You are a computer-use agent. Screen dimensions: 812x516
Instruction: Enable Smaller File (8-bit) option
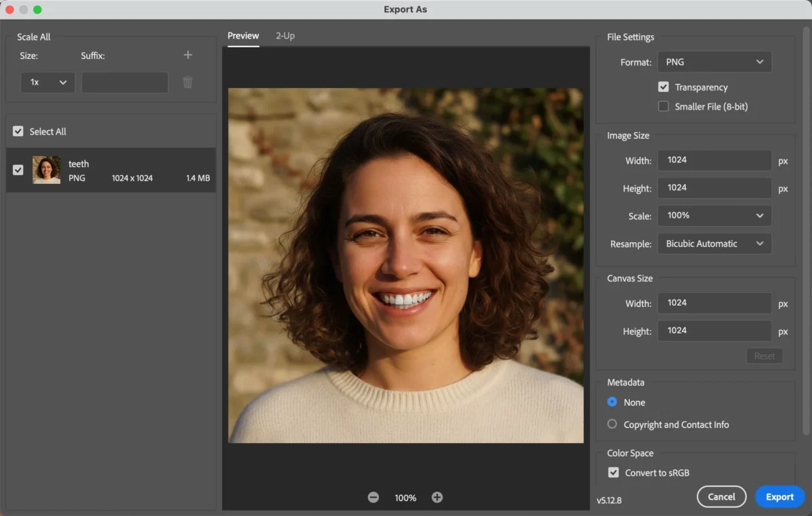[x=663, y=106]
